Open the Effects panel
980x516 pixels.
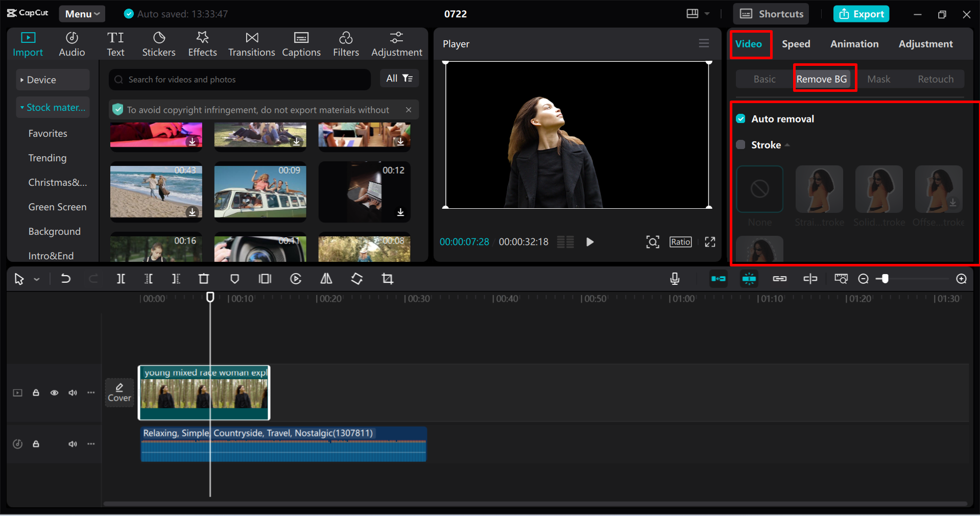[x=202, y=43]
